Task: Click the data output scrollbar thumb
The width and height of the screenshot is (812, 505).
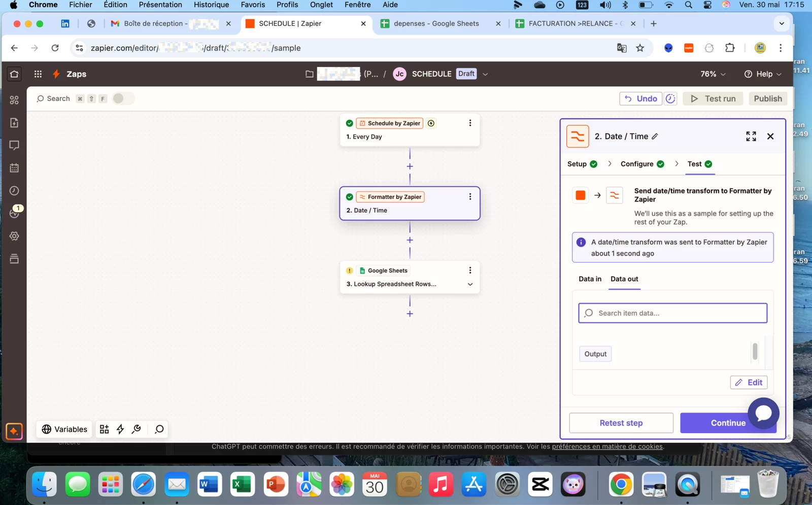Action: coord(755,351)
